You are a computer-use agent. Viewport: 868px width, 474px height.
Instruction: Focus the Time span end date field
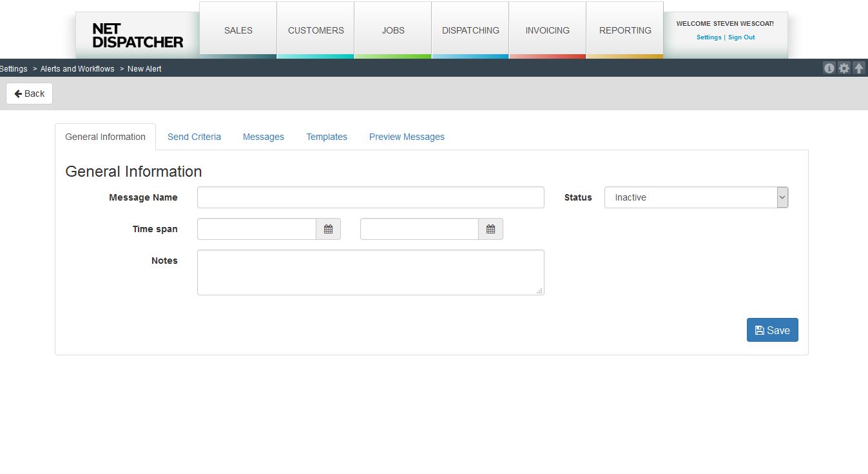(x=420, y=229)
